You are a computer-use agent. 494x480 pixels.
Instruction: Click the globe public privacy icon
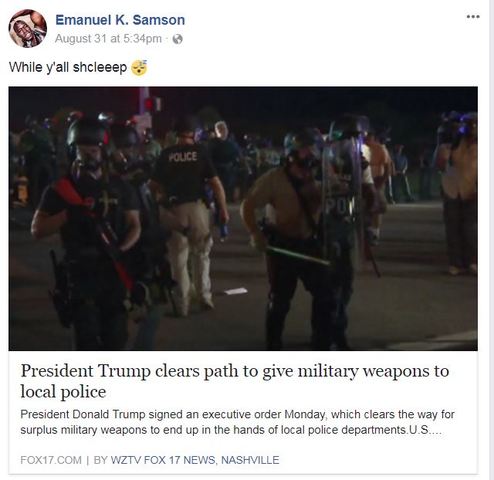(178, 39)
